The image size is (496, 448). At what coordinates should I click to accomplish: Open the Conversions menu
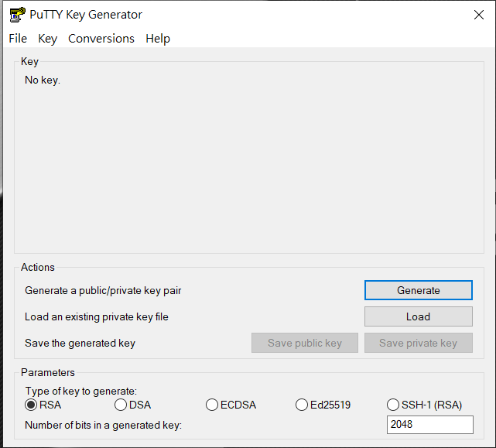click(101, 39)
